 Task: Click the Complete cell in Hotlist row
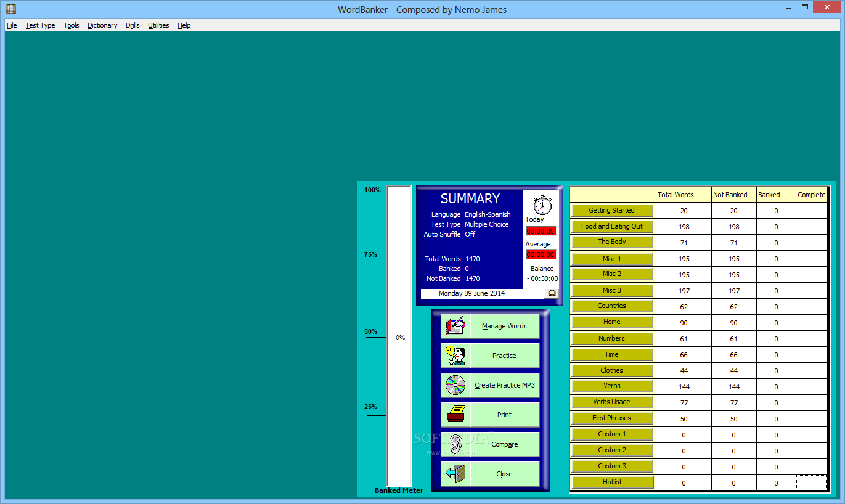(x=811, y=483)
